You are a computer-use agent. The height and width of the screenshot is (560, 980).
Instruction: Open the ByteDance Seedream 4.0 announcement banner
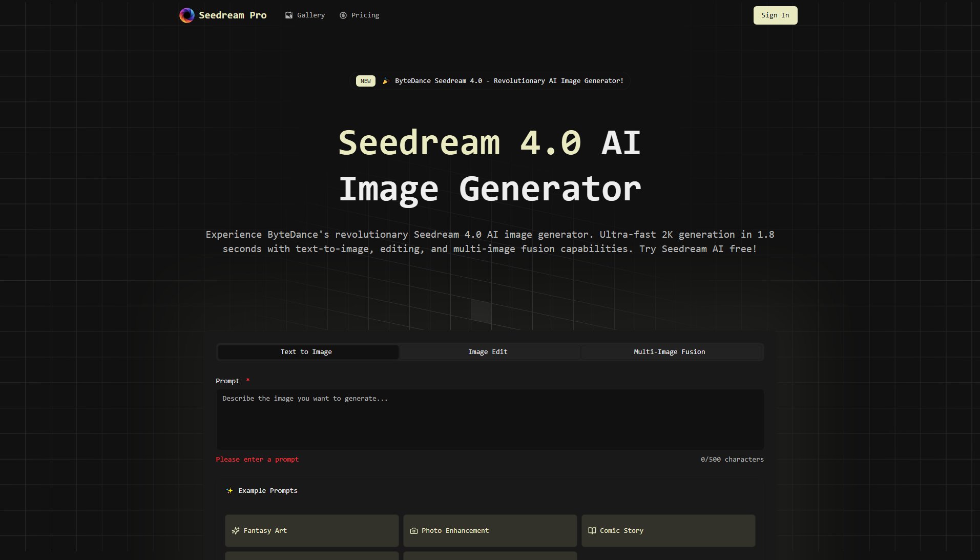490,81
